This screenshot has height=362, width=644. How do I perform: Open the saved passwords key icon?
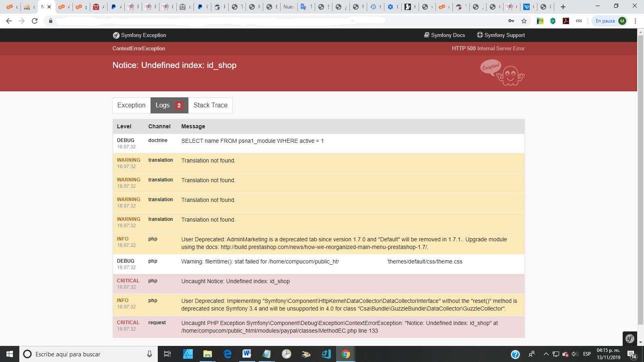pos(511,21)
